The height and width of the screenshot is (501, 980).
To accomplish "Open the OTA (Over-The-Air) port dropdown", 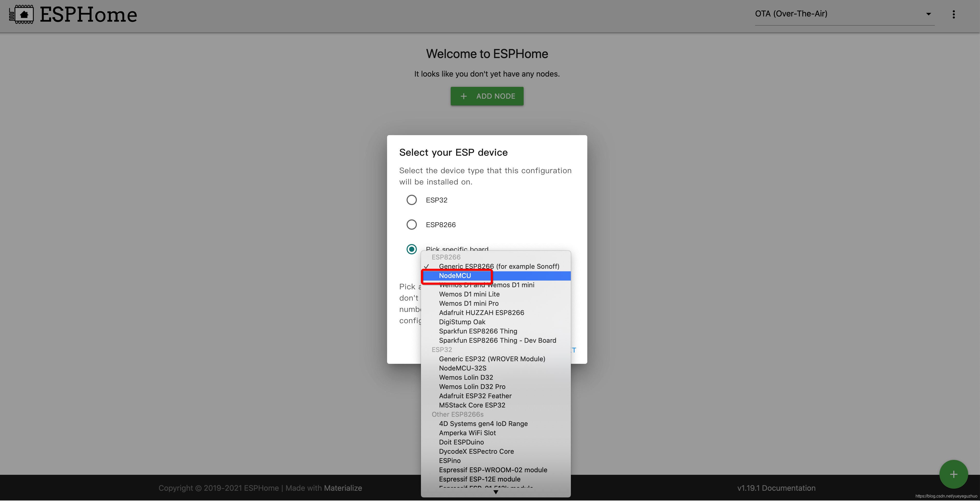I will (x=844, y=14).
